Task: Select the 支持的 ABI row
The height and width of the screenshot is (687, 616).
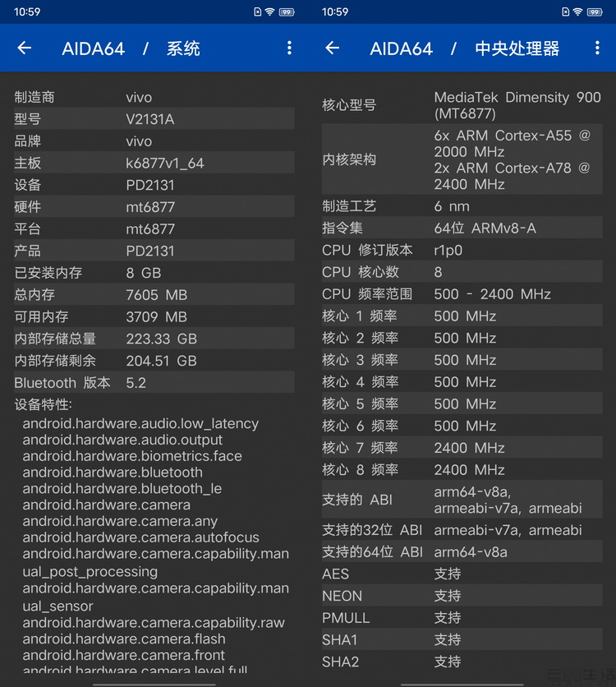Action: point(462,500)
